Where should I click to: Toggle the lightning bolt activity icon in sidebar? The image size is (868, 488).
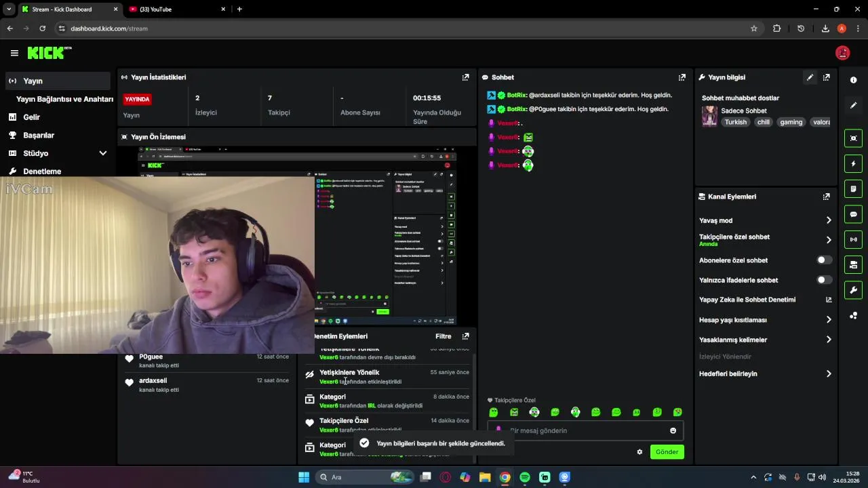coord(853,163)
